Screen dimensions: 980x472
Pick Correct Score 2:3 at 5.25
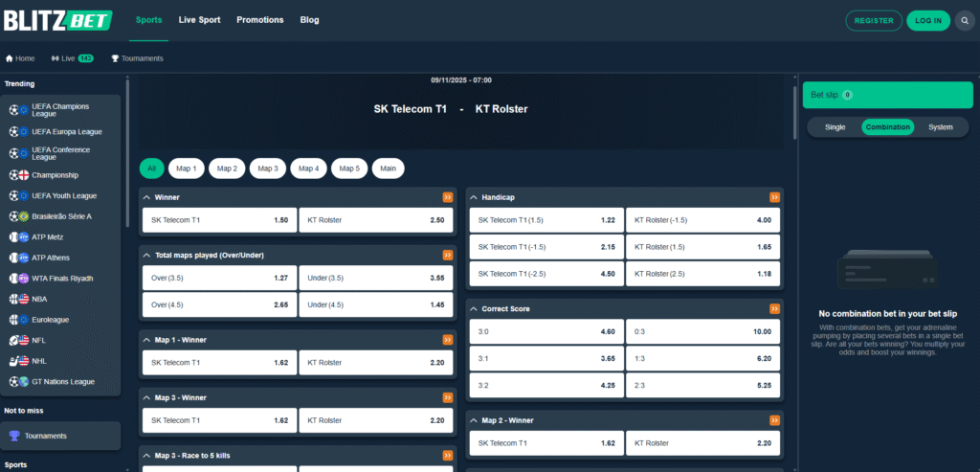703,385
